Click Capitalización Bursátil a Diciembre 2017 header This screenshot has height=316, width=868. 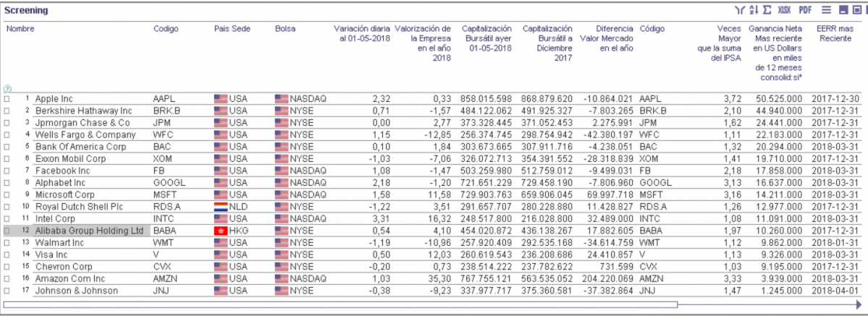click(547, 43)
